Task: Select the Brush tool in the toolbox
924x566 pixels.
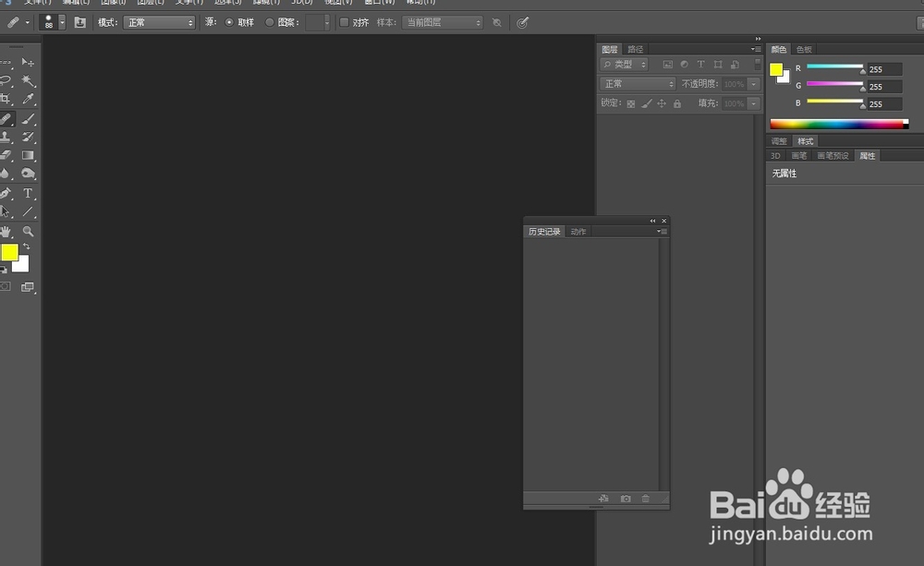Action: click(x=28, y=118)
